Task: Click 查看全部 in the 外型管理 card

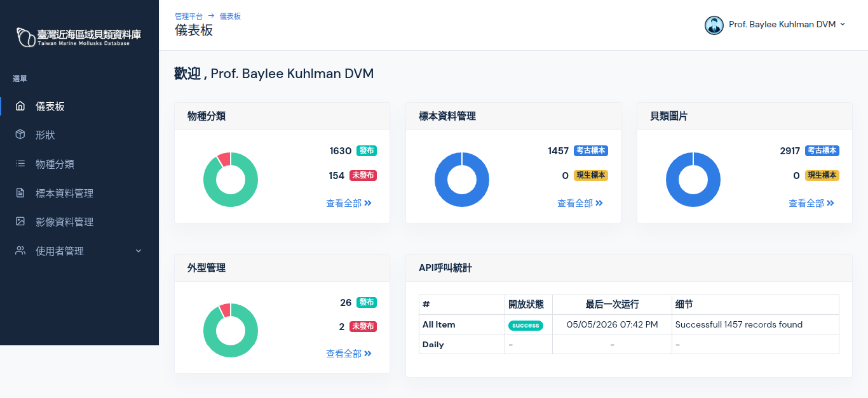Action: click(x=349, y=354)
